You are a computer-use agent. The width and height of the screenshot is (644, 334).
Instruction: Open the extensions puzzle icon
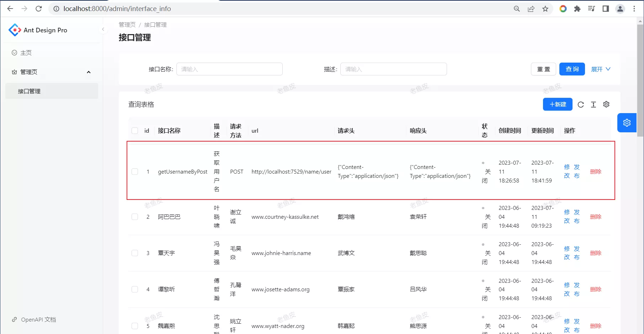[x=577, y=9]
